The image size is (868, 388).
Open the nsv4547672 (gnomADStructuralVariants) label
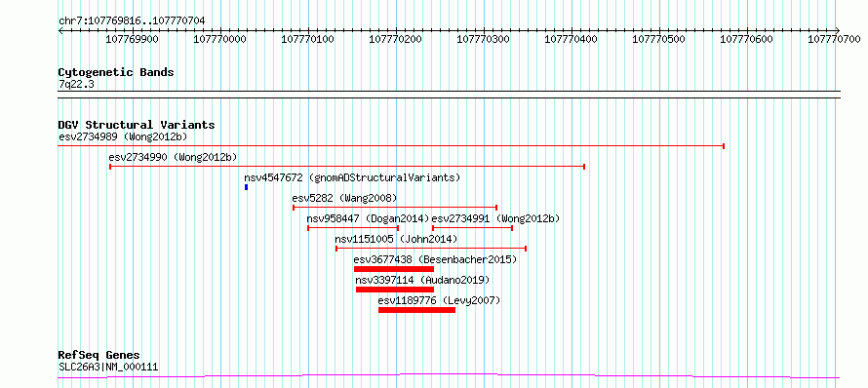point(353,177)
